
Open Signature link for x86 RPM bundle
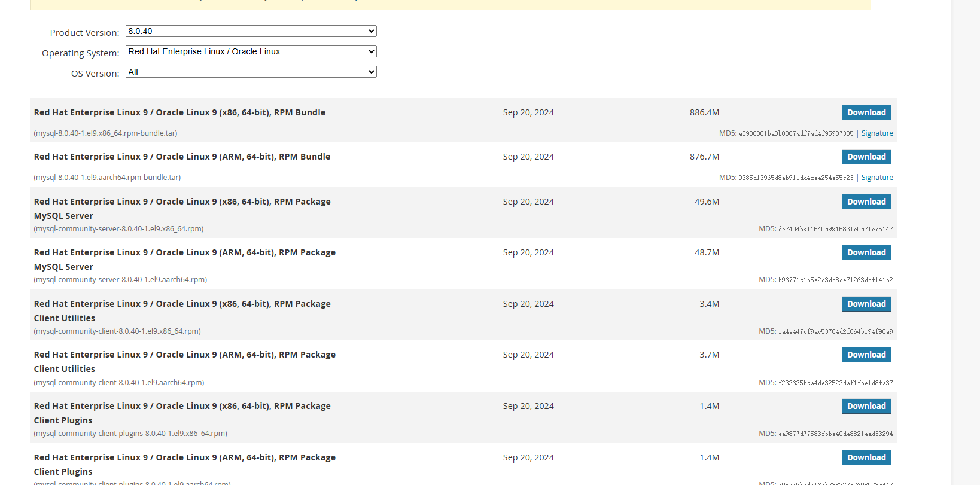(877, 133)
